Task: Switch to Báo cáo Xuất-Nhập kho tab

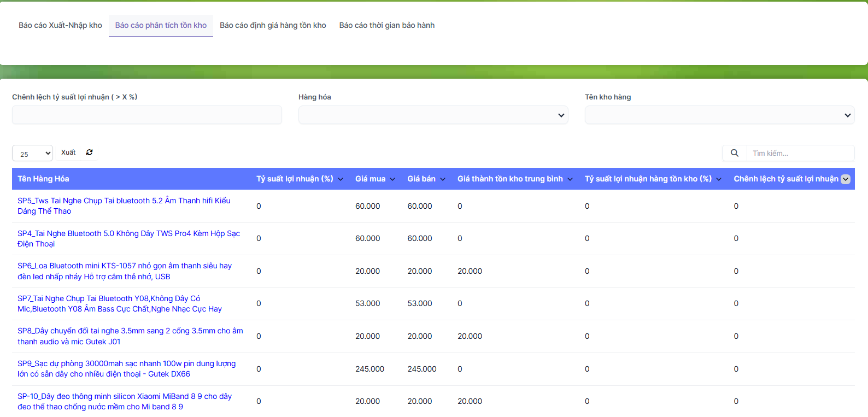Action: tap(60, 25)
